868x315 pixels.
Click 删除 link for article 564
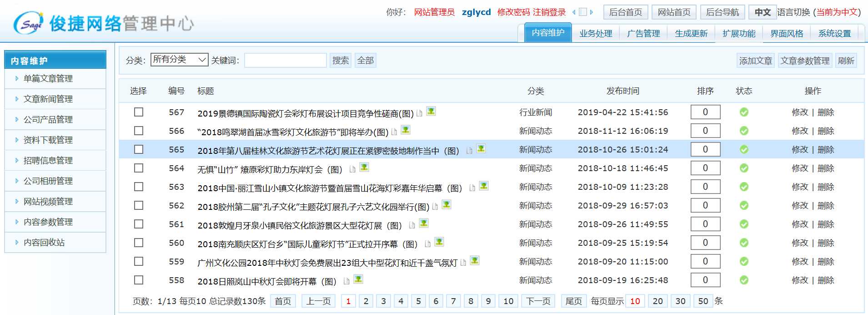point(826,168)
